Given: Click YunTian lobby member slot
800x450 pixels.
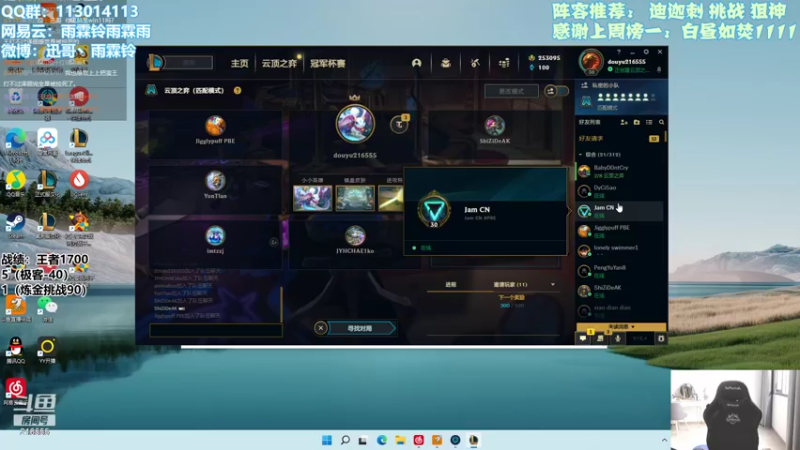Looking at the screenshot, I should click(215, 189).
